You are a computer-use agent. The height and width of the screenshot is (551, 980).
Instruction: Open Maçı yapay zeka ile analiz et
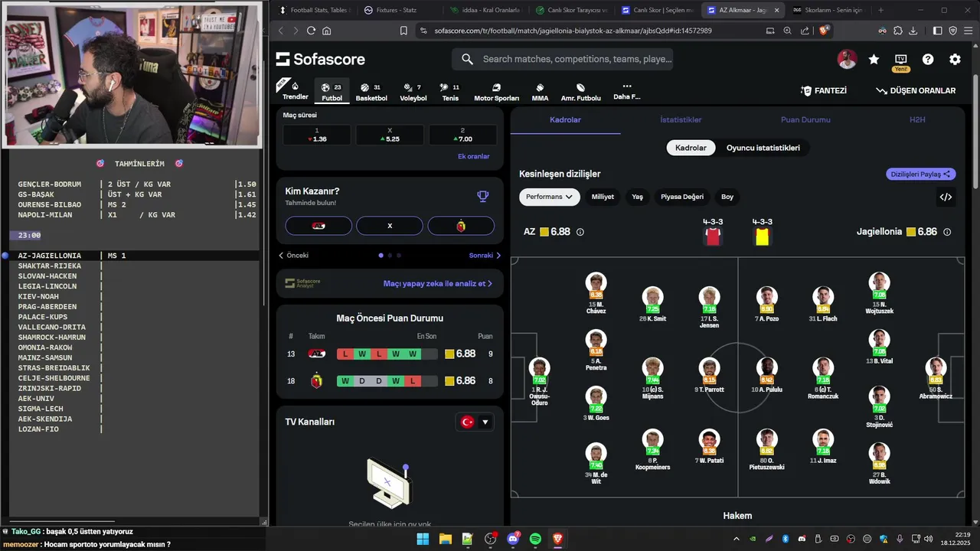pos(437,283)
